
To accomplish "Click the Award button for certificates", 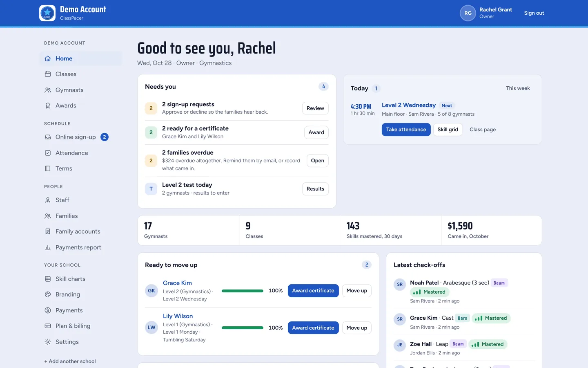I will 316,132.
